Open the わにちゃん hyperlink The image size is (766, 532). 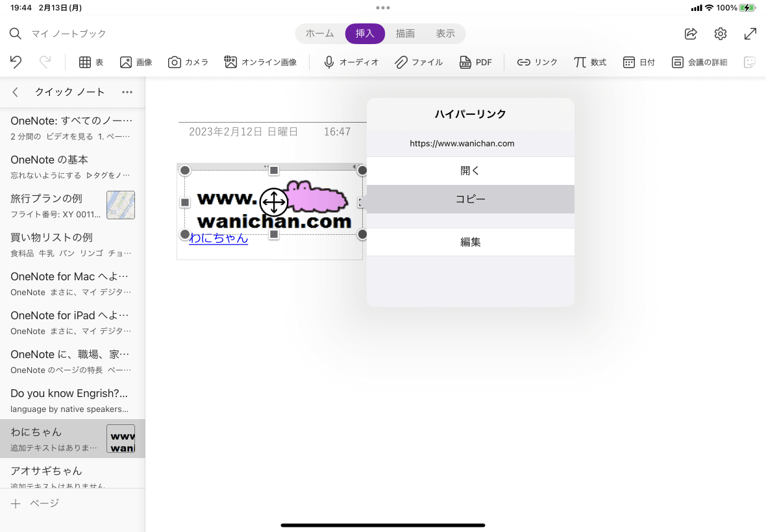[218, 238]
